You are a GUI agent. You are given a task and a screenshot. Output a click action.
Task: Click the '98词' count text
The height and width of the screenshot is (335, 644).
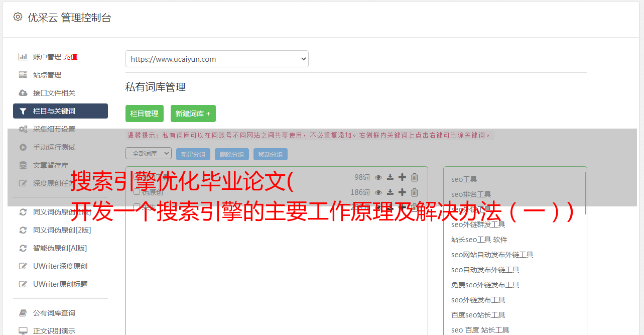pos(362,177)
